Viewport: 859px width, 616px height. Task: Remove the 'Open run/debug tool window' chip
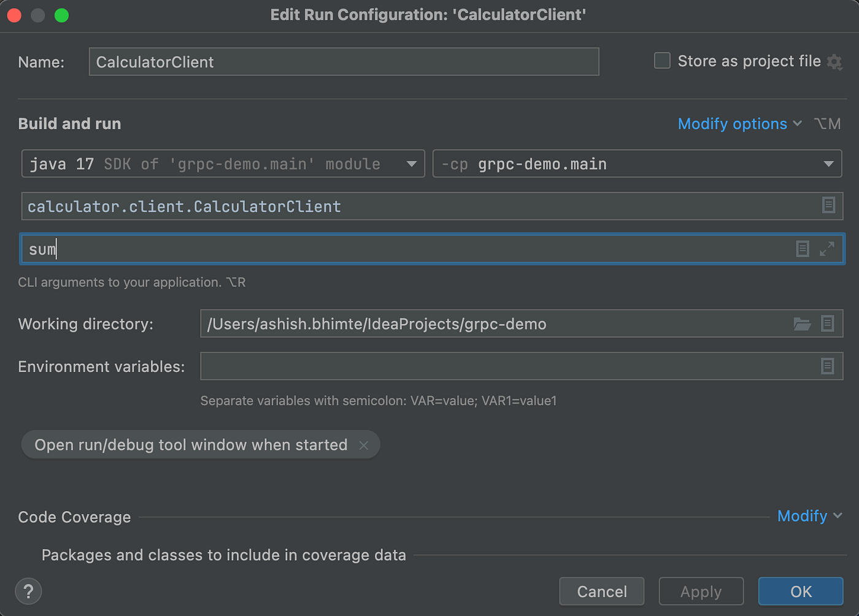coord(364,445)
